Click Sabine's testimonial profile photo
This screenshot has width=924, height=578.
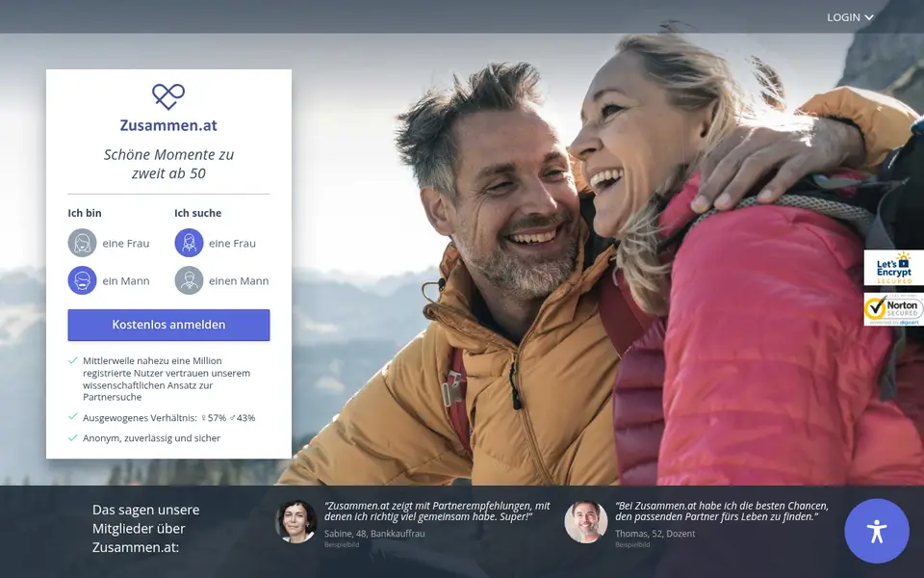pos(295,521)
